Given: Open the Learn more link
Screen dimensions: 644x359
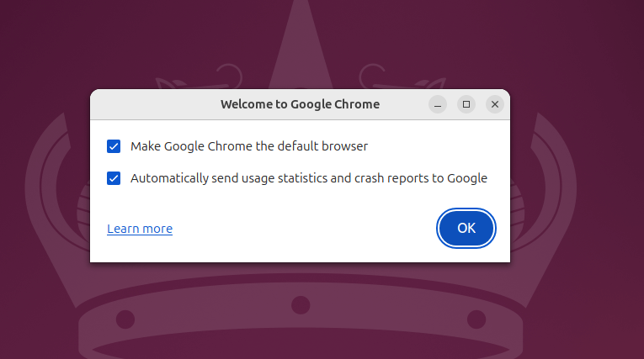Looking at the screenshot, I should (x=140, y=229).
